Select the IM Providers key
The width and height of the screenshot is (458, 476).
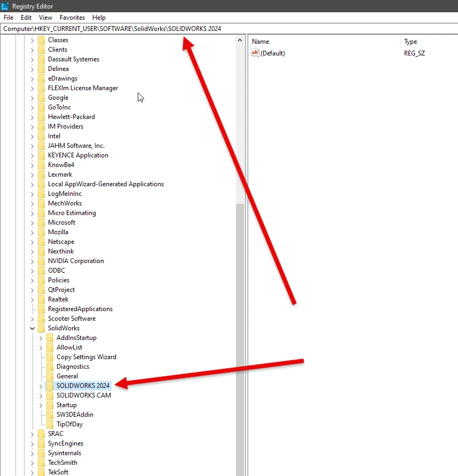click(66, 126)
